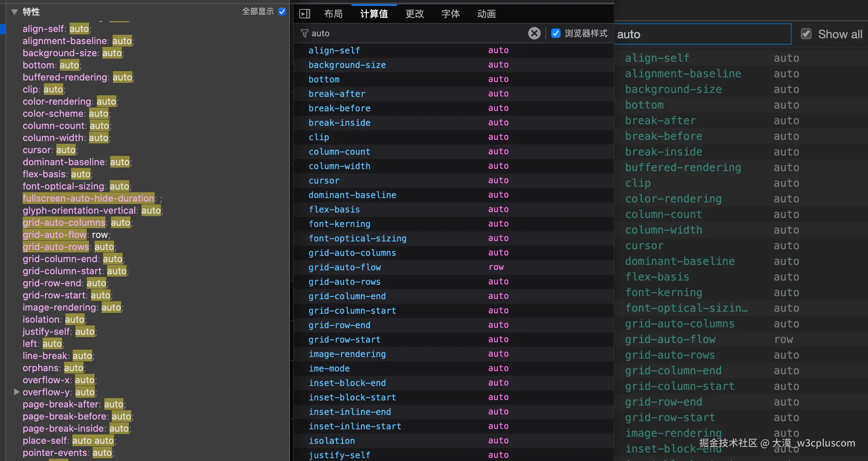Toggle the 浏览器样式 checkbox
The height and width of the screenshot is (461, 868).
(x=555, y=33)
